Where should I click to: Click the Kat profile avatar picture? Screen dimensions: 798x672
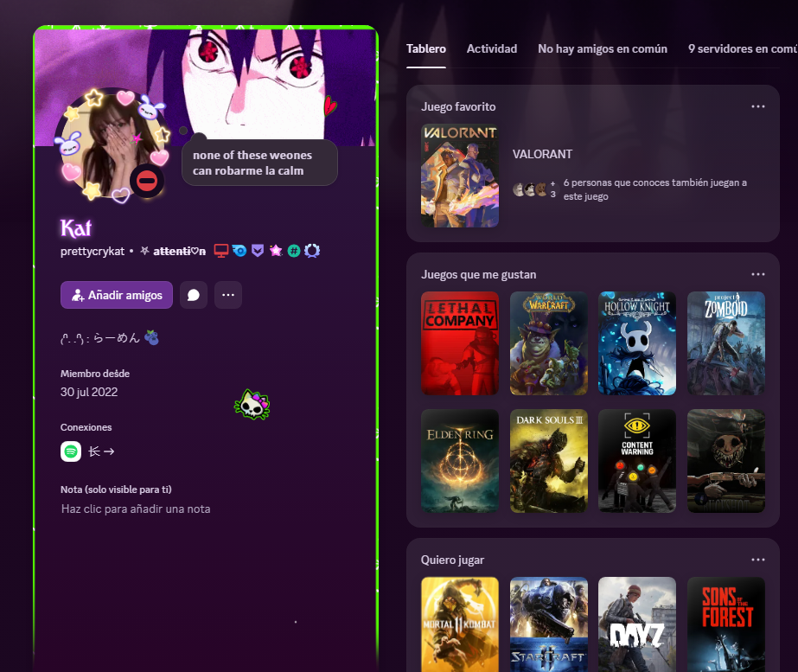tap(110, 147)
